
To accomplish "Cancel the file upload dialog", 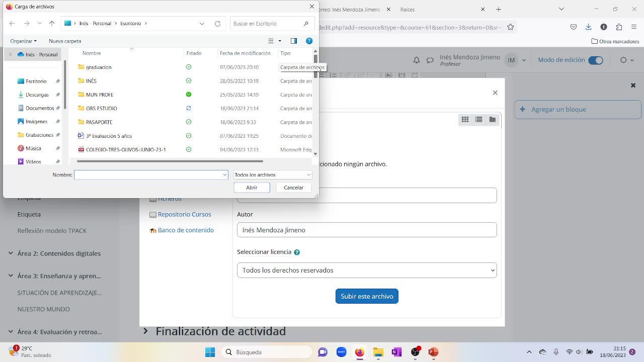I will tap(293, 188).
